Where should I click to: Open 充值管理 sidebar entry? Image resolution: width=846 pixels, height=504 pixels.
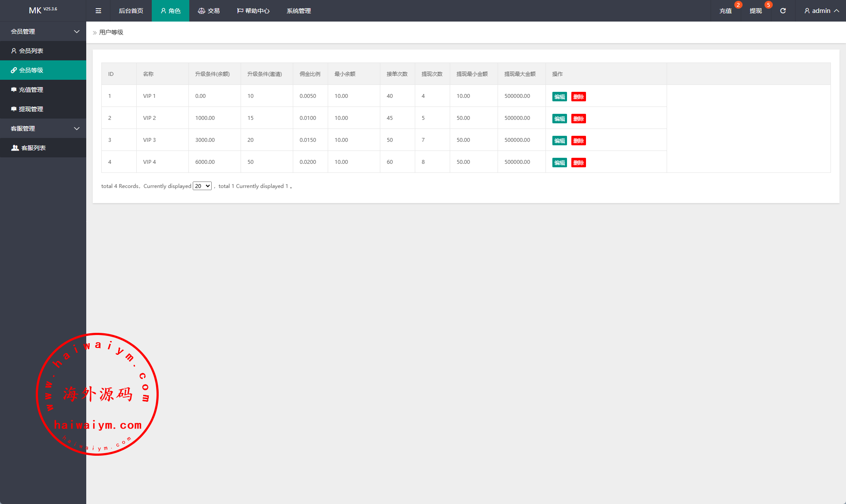tap(31, 90)
